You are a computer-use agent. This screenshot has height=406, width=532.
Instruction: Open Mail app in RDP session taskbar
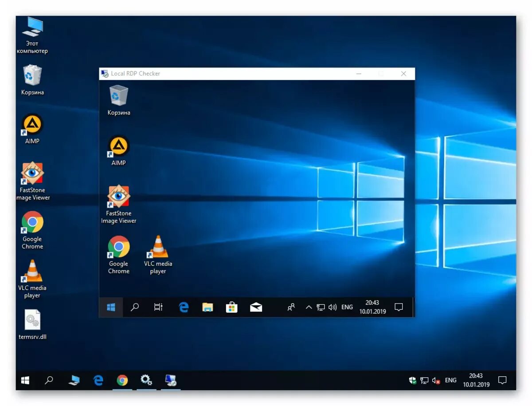pyautogui.click(x=256, y=307)
